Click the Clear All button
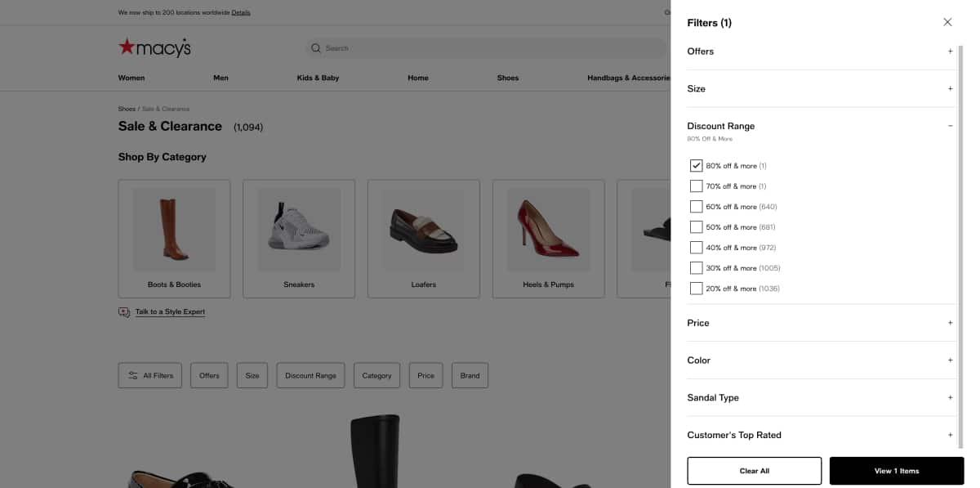 pyautogui.click(x=754, y=470)
